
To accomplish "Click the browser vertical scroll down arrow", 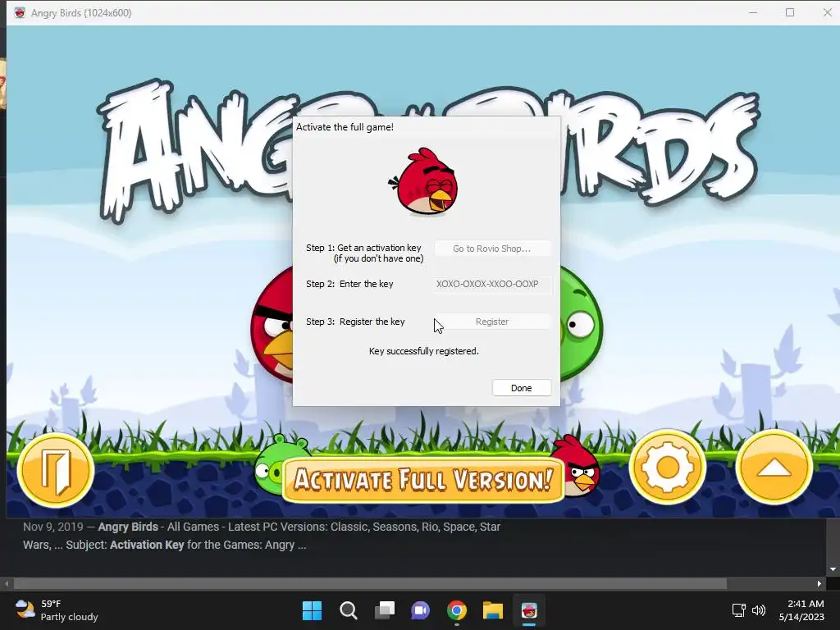I will pyautogui.click(x=833, y=569).
